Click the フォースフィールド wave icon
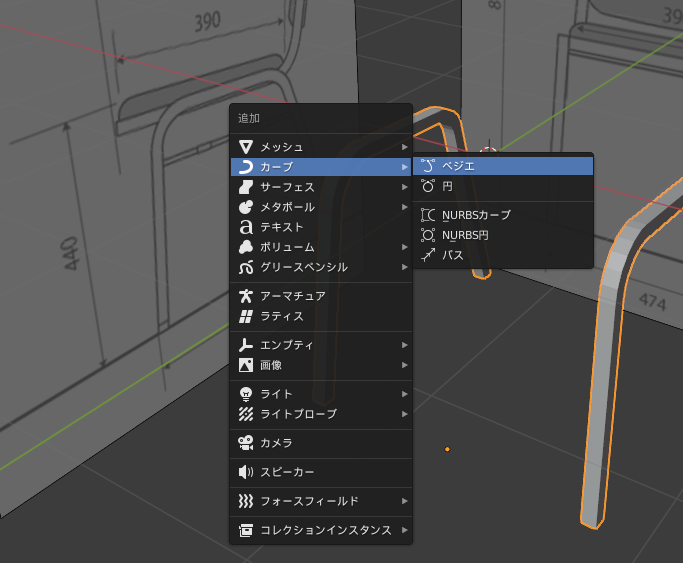 [246, 501]
